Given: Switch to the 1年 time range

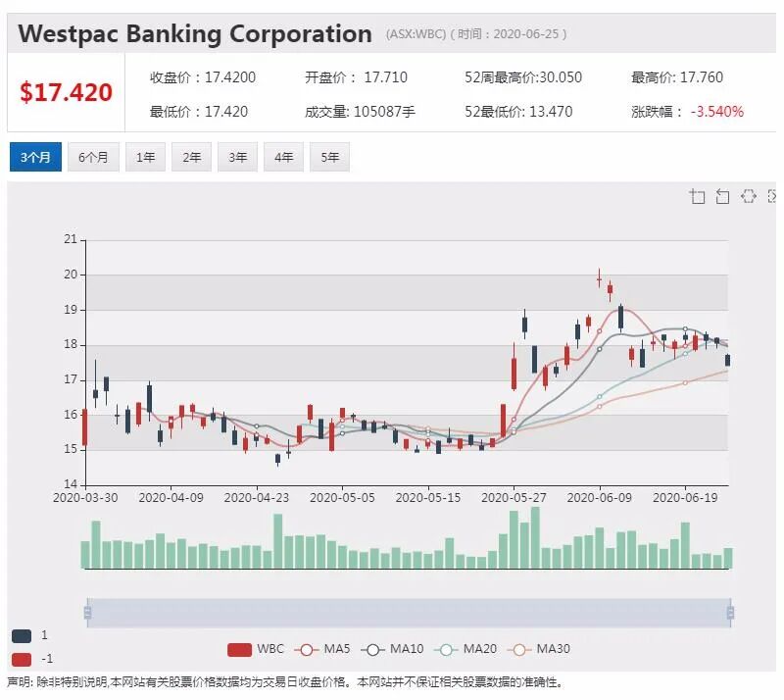Looking at the screenshot, I should click(145, 157).
